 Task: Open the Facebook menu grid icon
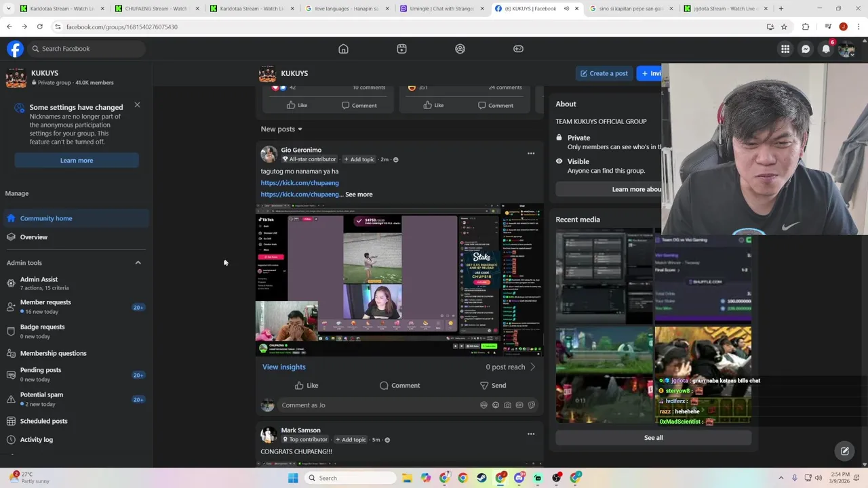(x=785, y=49)
